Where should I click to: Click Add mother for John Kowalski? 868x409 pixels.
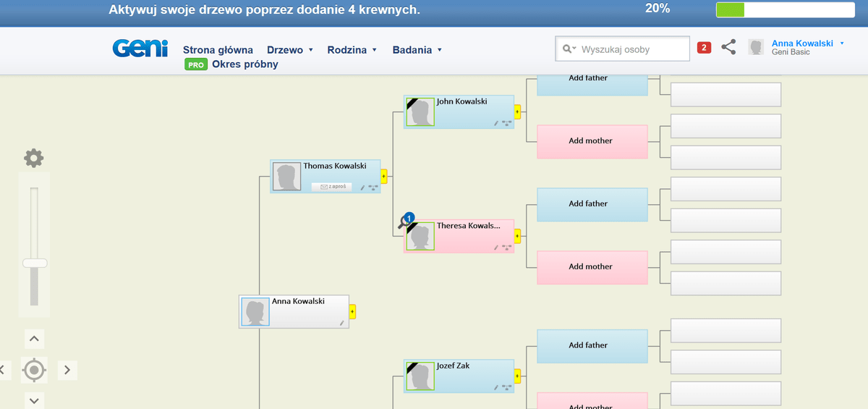[592, 141]
